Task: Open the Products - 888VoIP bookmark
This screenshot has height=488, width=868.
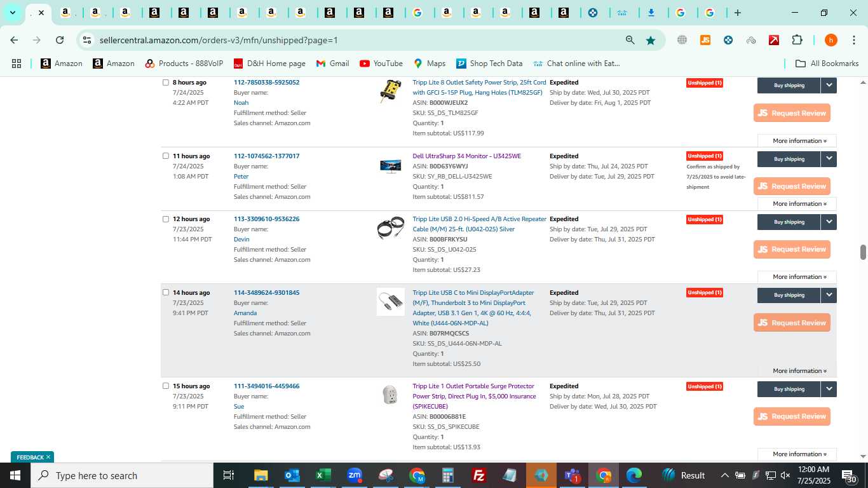Action: [x=184, y=64]
